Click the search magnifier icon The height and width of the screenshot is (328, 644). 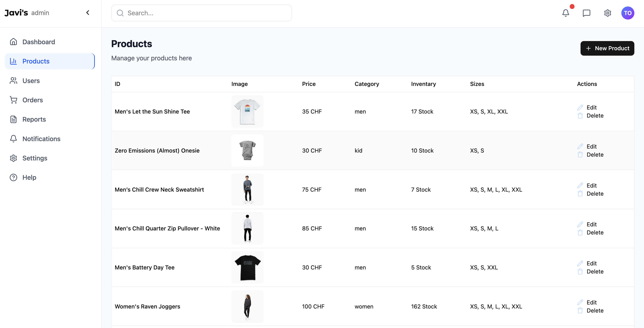point(120,13)
